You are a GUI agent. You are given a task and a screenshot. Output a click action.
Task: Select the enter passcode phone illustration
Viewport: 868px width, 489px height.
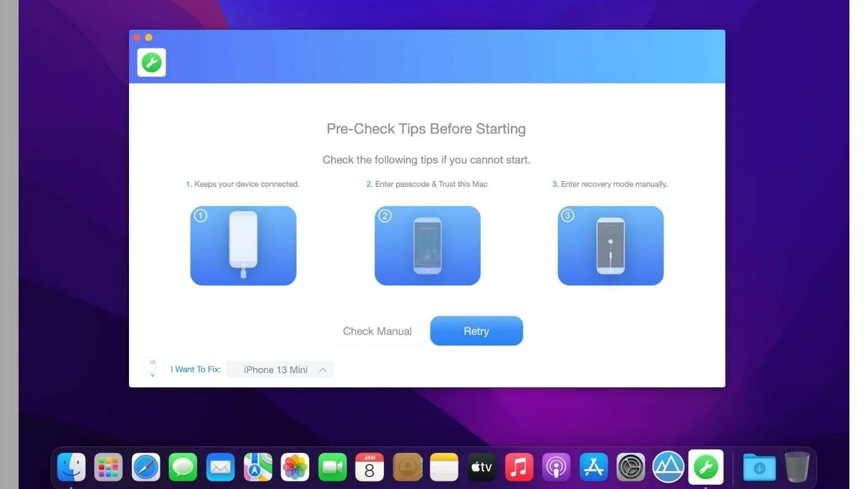pos(427,246)
